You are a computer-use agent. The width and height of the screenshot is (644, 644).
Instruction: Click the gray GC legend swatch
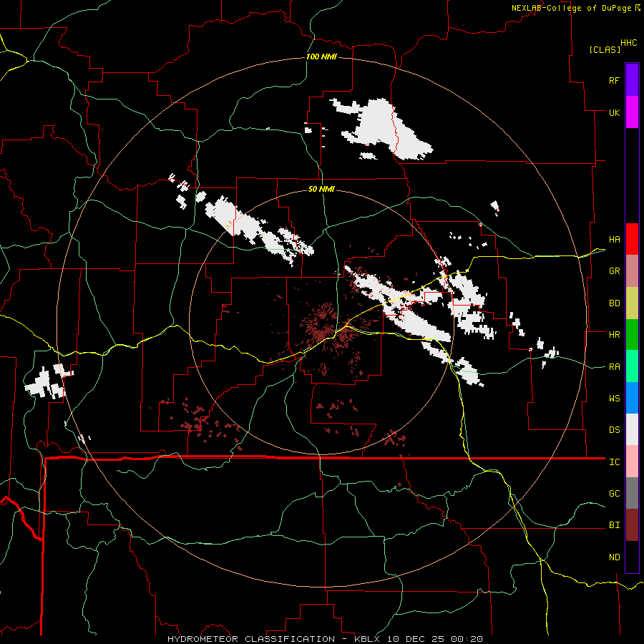pyautogui.click(x=632, y=493)
